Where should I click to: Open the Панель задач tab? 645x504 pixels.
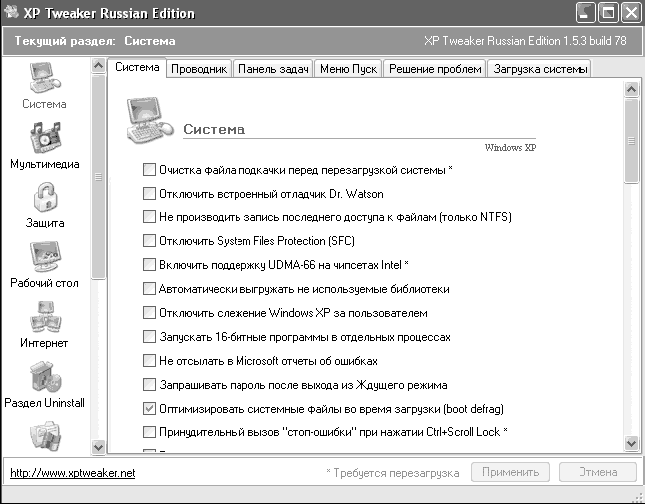coord(273,69)
